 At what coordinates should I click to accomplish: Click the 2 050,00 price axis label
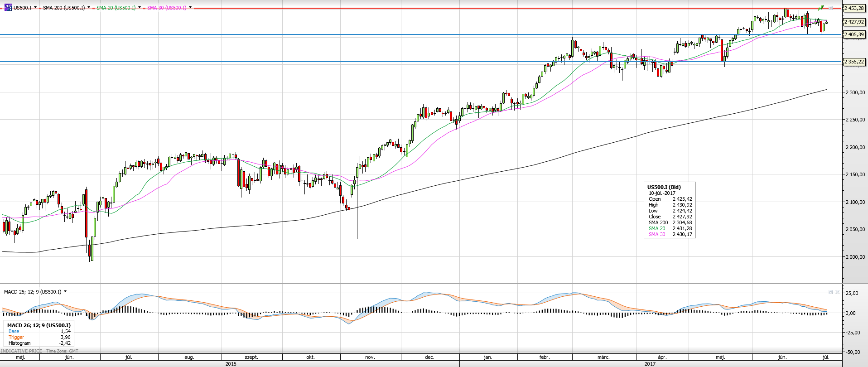click(x=855, y=229)
